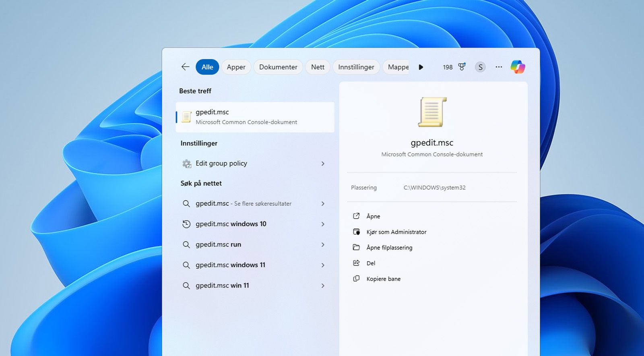Click the C:\WINDOWS\system32 location path
This screenshot has height=356, width=644.
click(434, 188)
